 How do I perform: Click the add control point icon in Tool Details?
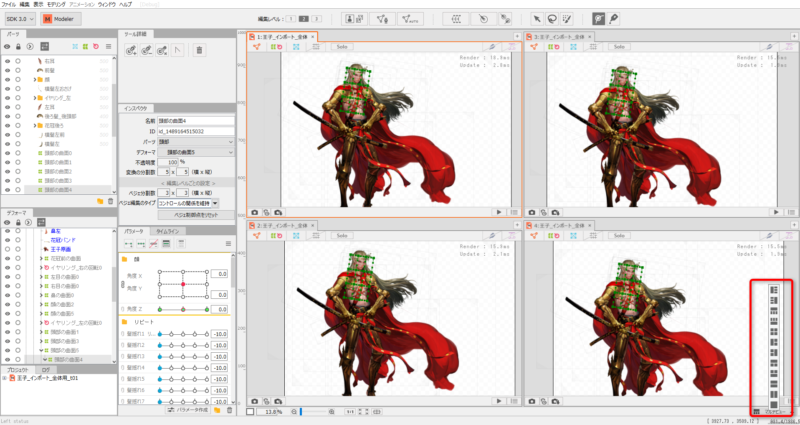(x=131, y=50)
